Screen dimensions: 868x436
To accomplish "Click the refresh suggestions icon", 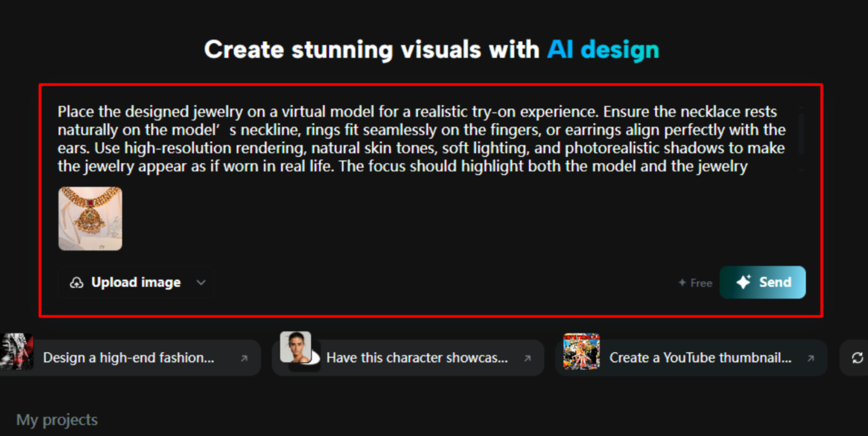I will tap(858, 357).
